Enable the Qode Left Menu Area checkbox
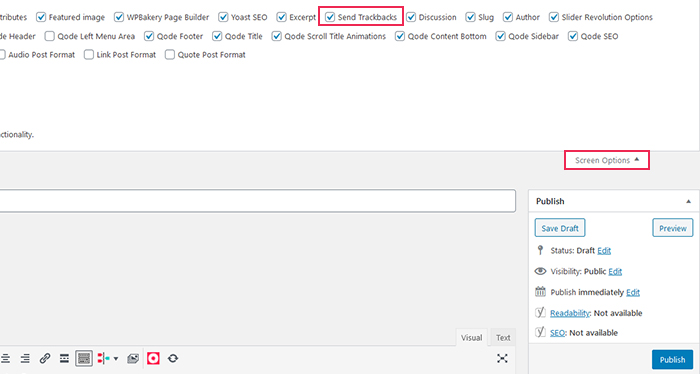Image resolution: width=700 pixels, height=374 pixels. [50, 36]
